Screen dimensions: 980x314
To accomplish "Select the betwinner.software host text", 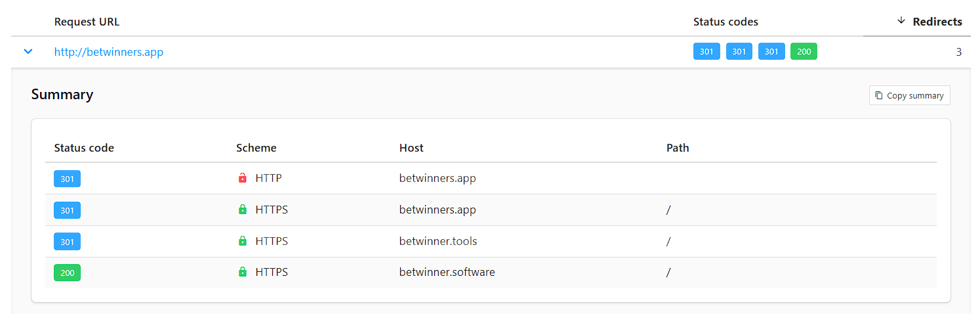I will coord(447,272).
